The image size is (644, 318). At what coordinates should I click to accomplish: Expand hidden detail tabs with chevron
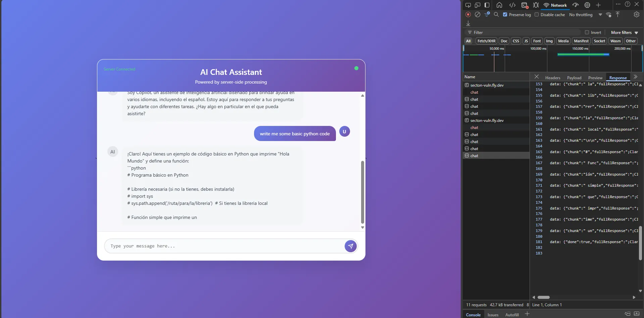tap(635, 77)
